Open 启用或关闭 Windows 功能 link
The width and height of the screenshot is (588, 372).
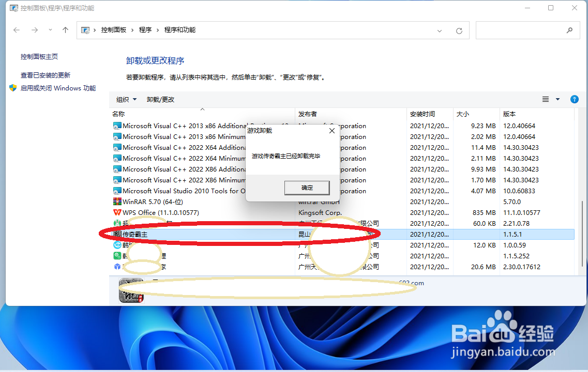pos(58,88)
